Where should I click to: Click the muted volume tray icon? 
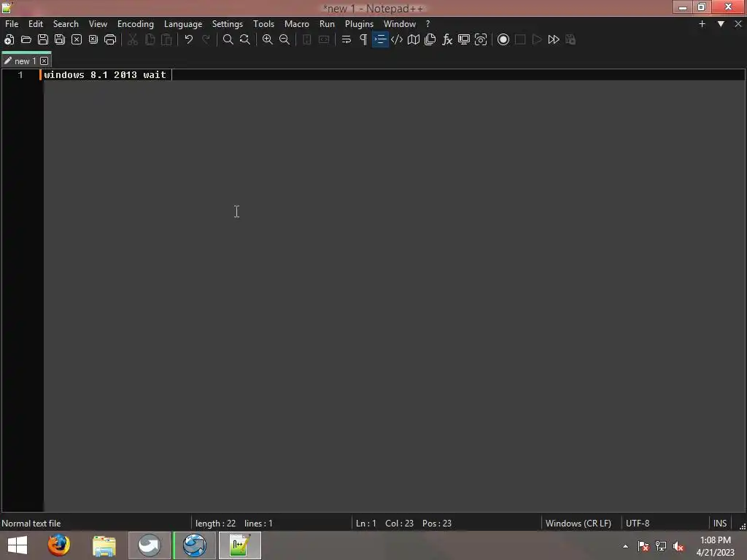(678, 546)
